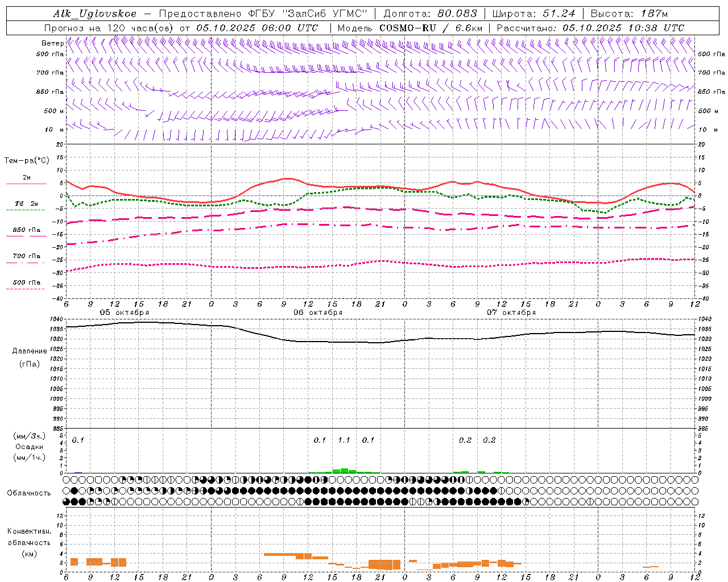Screen dimensions: 728x582
Task: Click the '850 гПа' temperature legend entry
Action: tap(26, 230)
